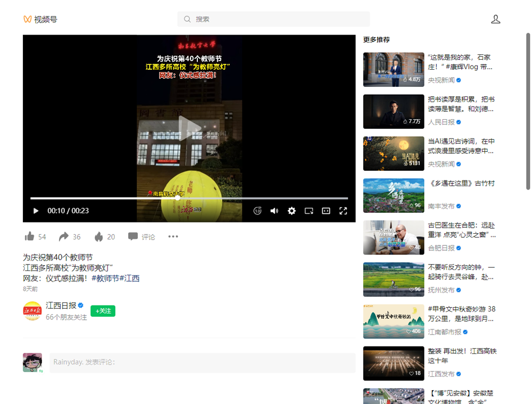
Task: Click the comment input box
Action: click(202, 362)
